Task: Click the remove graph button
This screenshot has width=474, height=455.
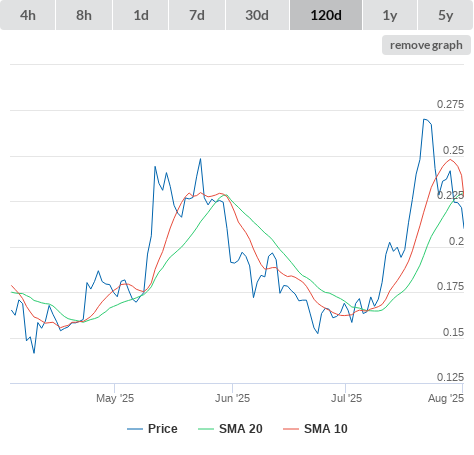Action: click(x=426, y=45)
